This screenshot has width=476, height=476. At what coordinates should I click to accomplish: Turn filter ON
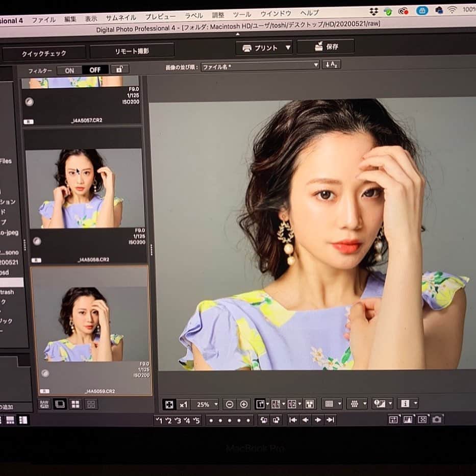[x=69, y=71]
